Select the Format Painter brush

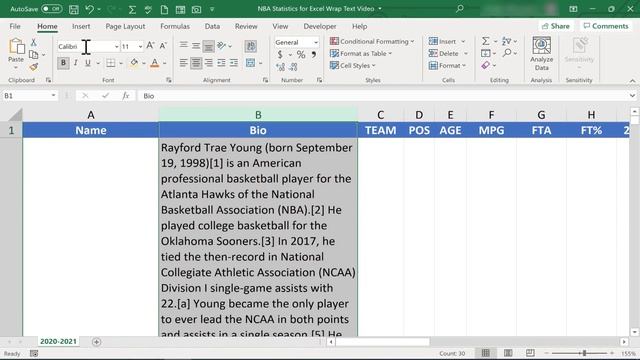(33, 66)
